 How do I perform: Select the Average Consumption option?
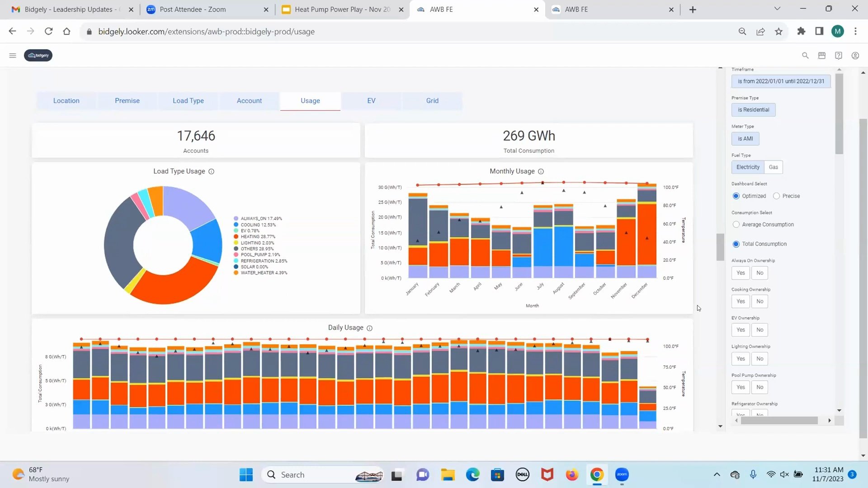(736, 224)
